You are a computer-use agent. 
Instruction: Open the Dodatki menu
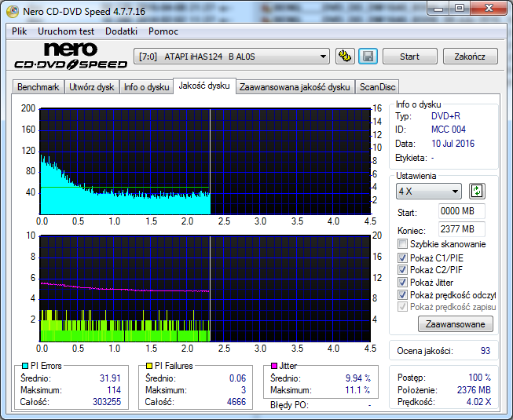[x=121, y=31]
